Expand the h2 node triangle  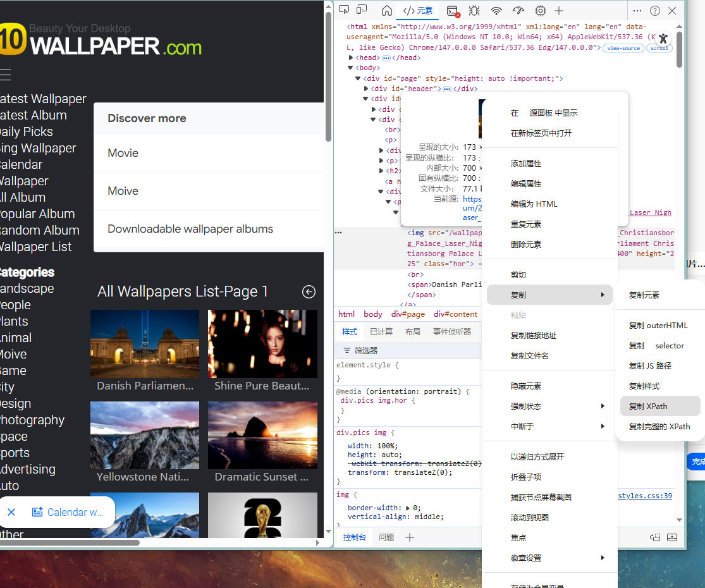pyautogui.click(x=381, y=171)
